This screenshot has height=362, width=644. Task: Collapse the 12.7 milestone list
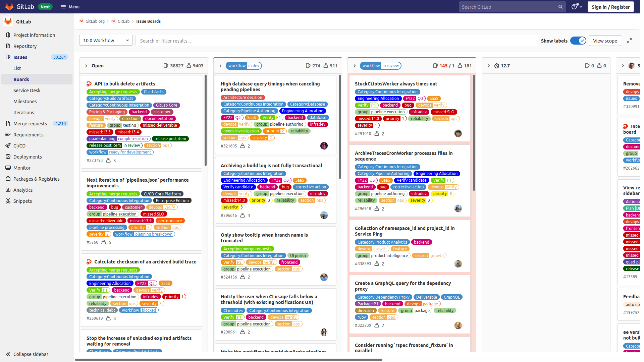(x=489, y=66)
